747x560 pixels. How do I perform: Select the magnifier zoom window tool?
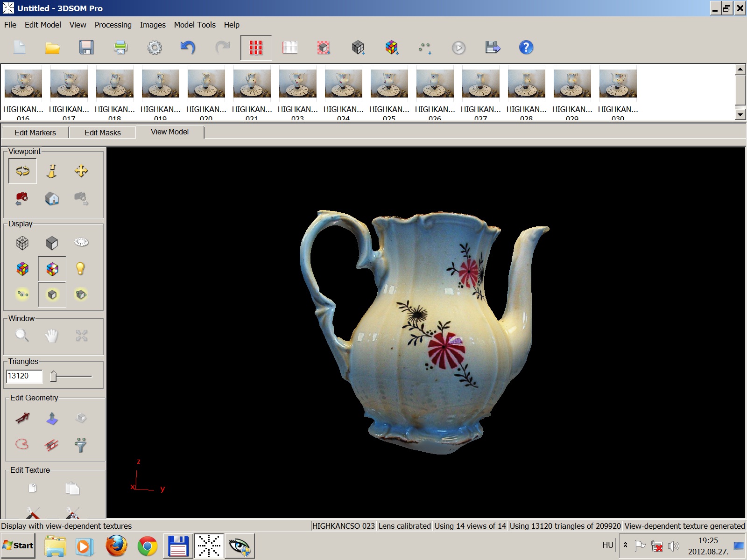22,336
